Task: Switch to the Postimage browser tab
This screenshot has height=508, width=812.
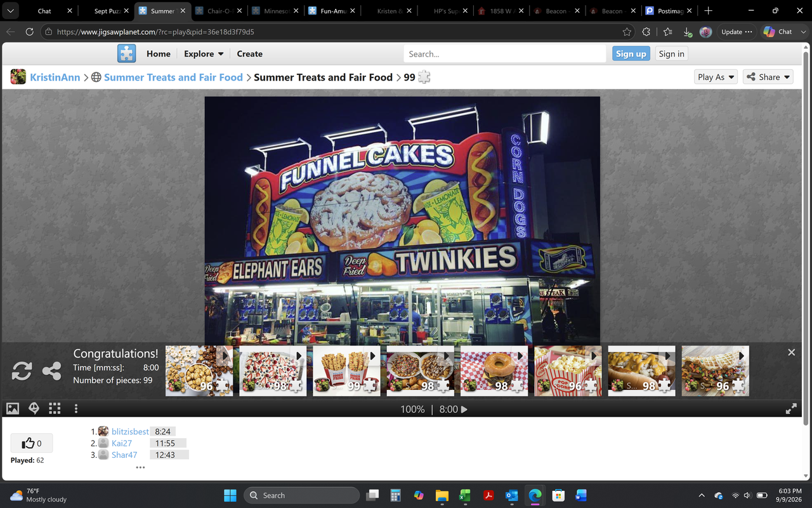Action: (x=669, y=11)
